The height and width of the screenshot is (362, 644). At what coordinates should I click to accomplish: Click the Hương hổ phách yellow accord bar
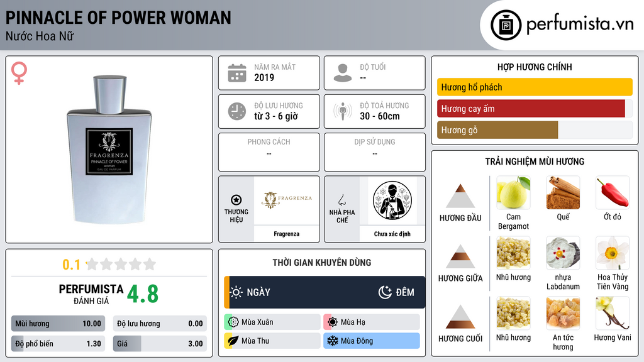535,87
